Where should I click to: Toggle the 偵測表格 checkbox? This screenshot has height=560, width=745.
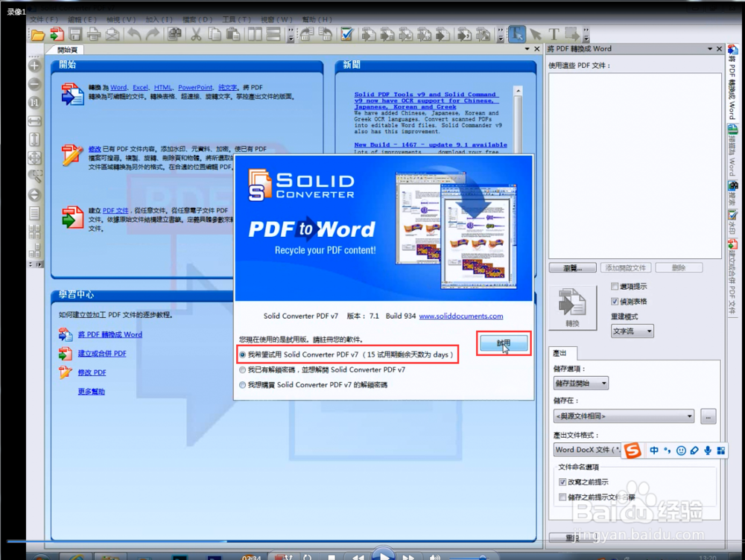[x=615, y=302]
